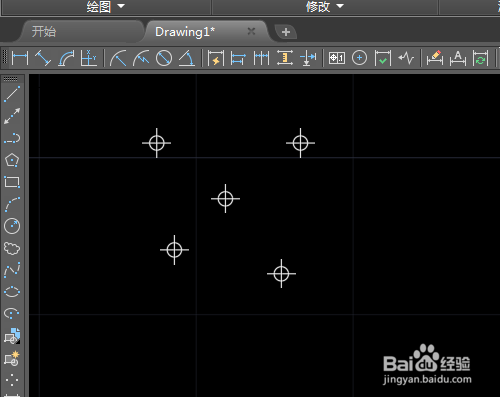This screenshot has height=397, width=500.
Task: Select the upper-right point marker in the drawing
Action: pyautogui.click(x=300, y=143)
